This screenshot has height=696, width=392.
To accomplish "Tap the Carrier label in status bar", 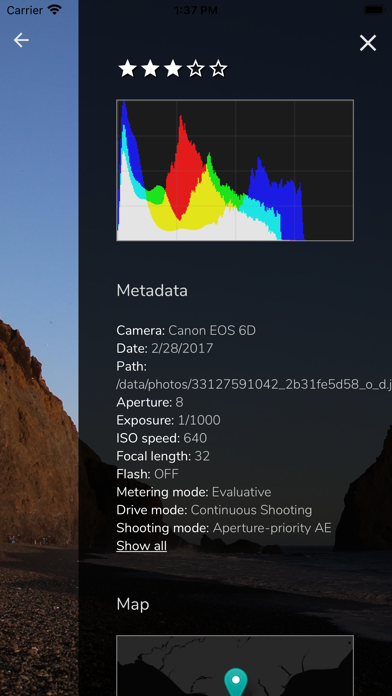I will click(x=24, y=10).
